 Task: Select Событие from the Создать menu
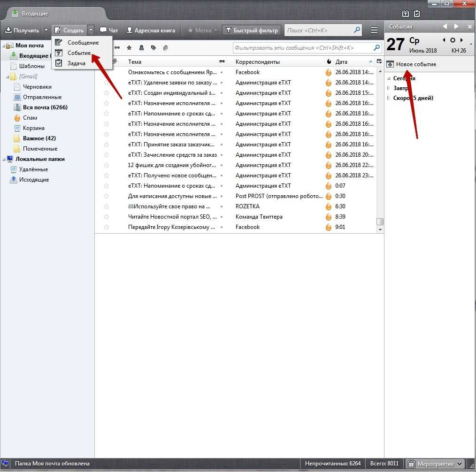pos(79,53)
